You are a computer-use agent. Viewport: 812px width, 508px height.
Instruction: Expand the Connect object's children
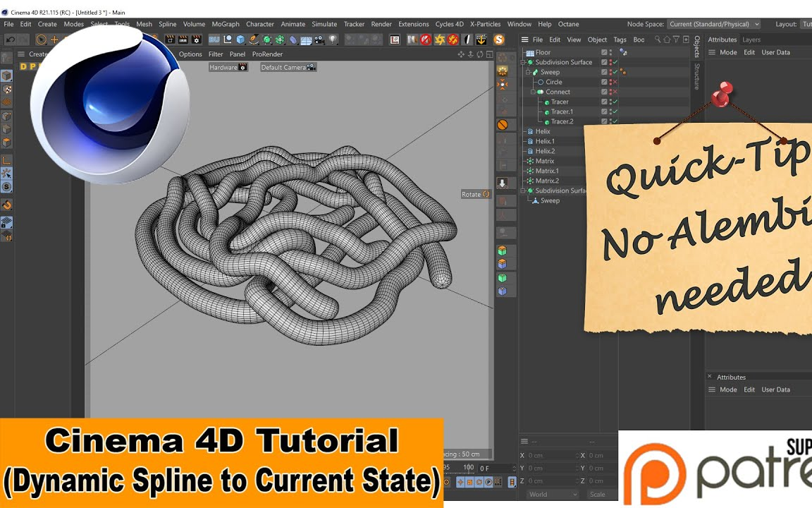click(x=533, y=92)
